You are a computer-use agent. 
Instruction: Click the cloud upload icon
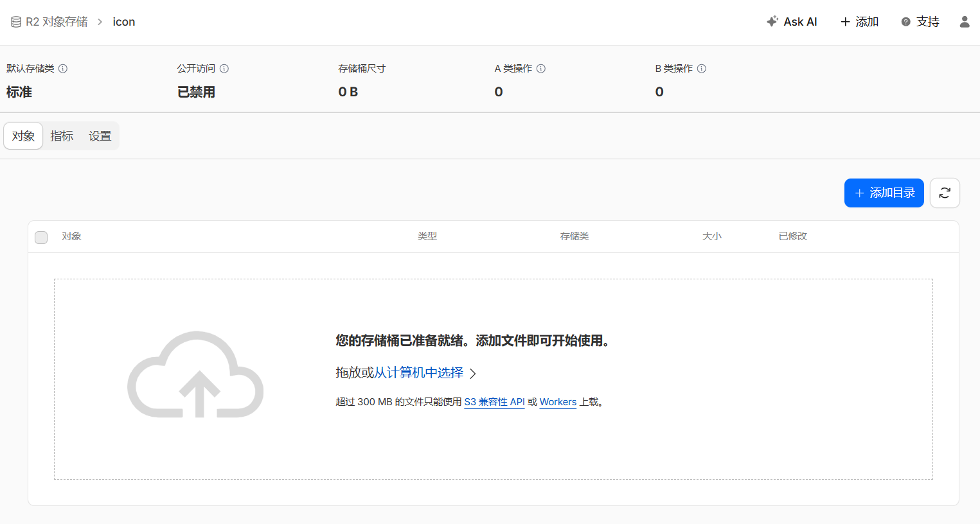pyautogui.click(x=195, y=374)
